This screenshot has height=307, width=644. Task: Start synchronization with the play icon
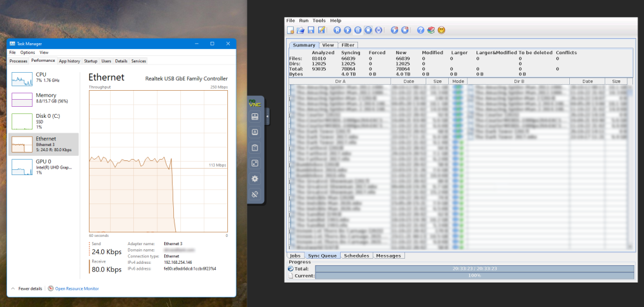point(348,30)
